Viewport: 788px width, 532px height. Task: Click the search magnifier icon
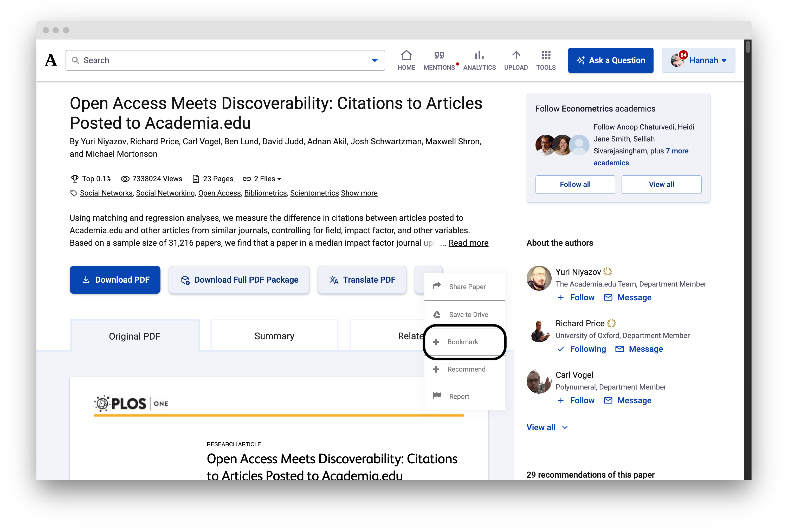click(x=76, y=60)
